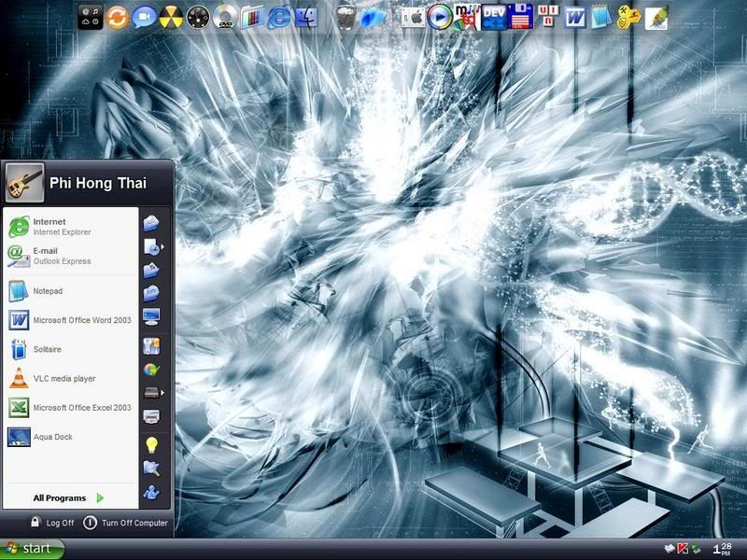
Task: Launch Internet Explorer from the dock
Action: [279, 16]
